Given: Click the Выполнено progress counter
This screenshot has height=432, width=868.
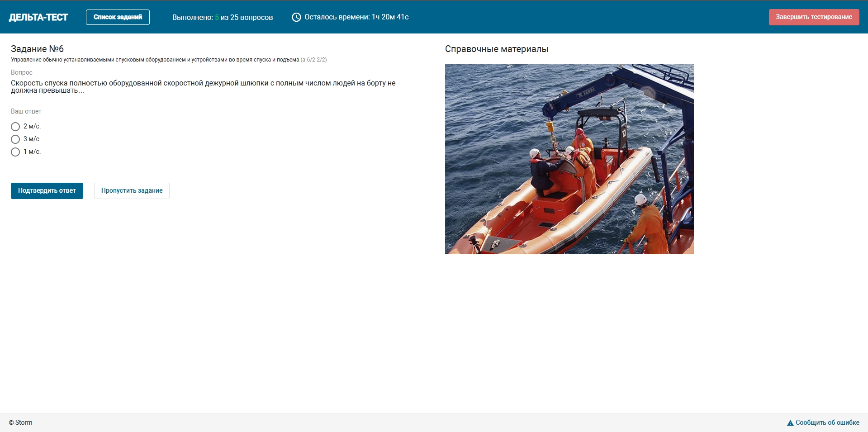Looking at the screenshot, I should (x=222, y=17).
